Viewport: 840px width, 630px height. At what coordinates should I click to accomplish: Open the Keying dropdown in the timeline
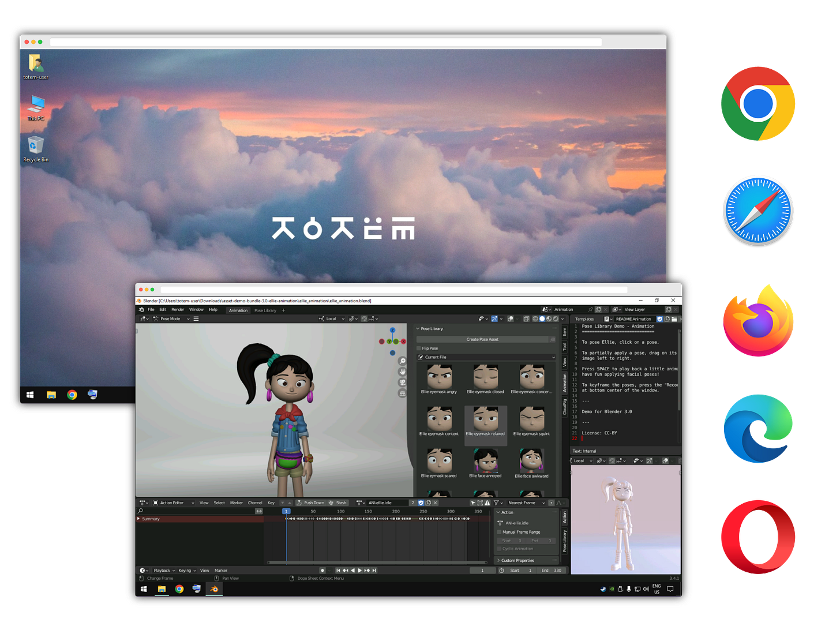[x=186, y=571]
